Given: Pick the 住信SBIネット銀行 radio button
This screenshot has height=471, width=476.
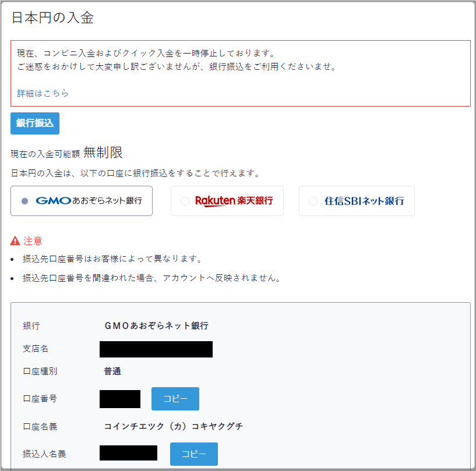Looking at the screenshot, I should [x=313, y=201].
